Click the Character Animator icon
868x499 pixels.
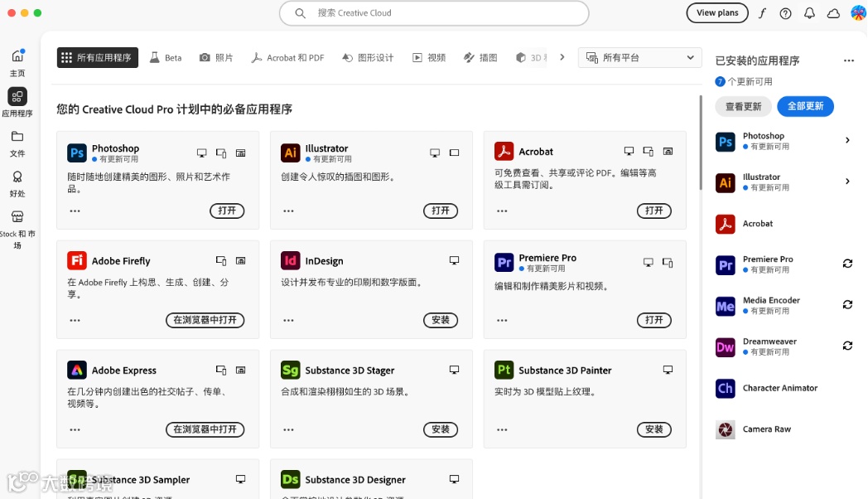[x=726, y=388]
